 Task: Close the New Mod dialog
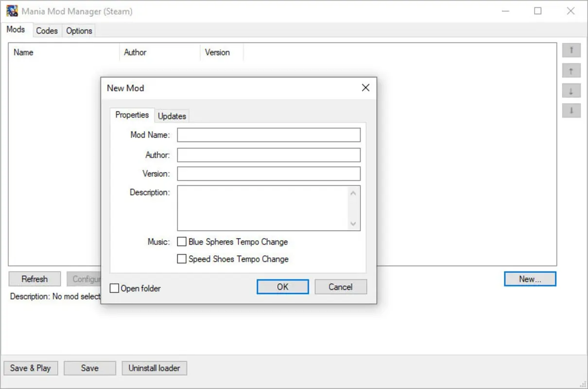click(x=365, y=88)
